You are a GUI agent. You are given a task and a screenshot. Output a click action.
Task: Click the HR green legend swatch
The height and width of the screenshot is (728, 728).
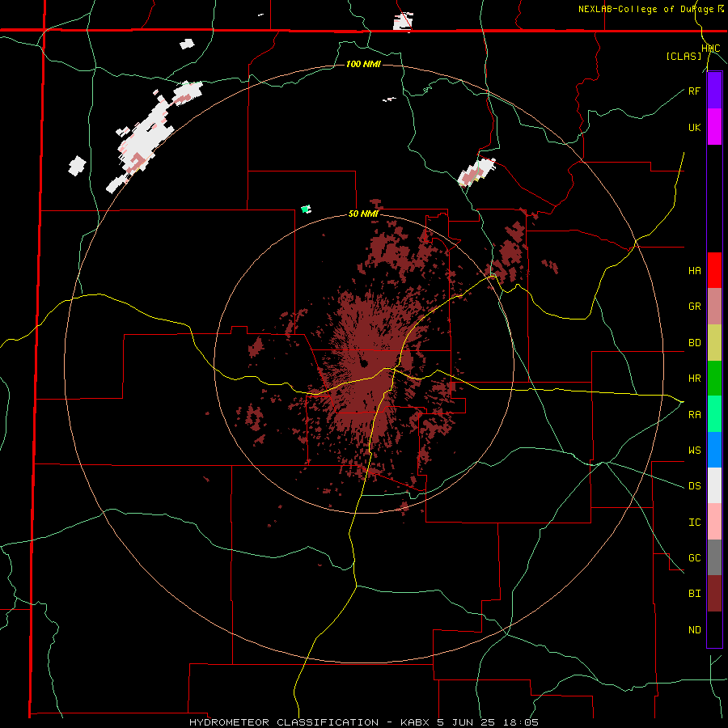point(714,379)
